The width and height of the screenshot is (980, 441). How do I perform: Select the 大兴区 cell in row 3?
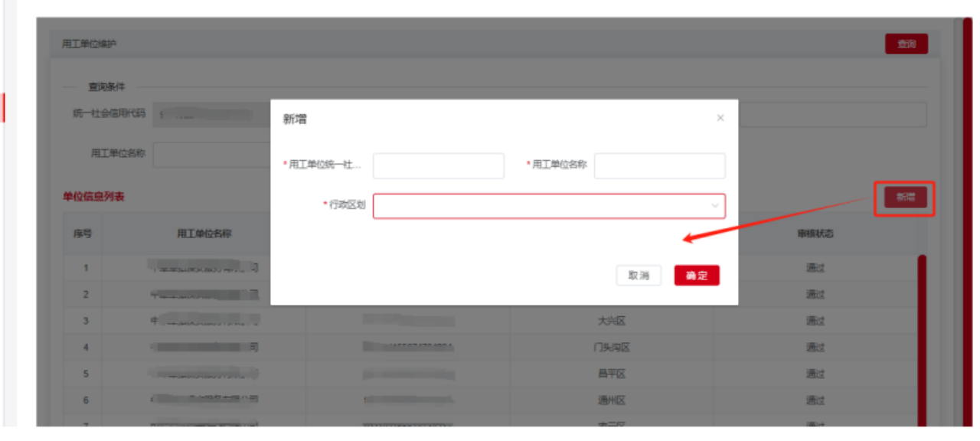pyautogui.click(x=612, y=321)
